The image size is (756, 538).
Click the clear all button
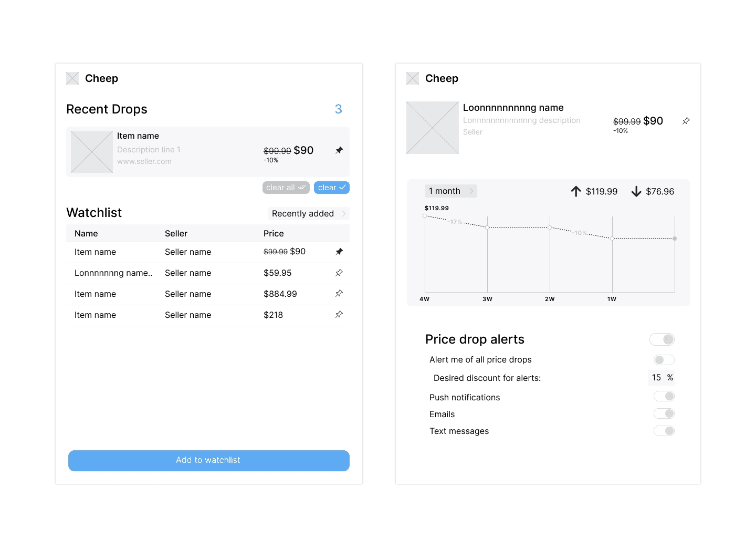click(286, 188)
